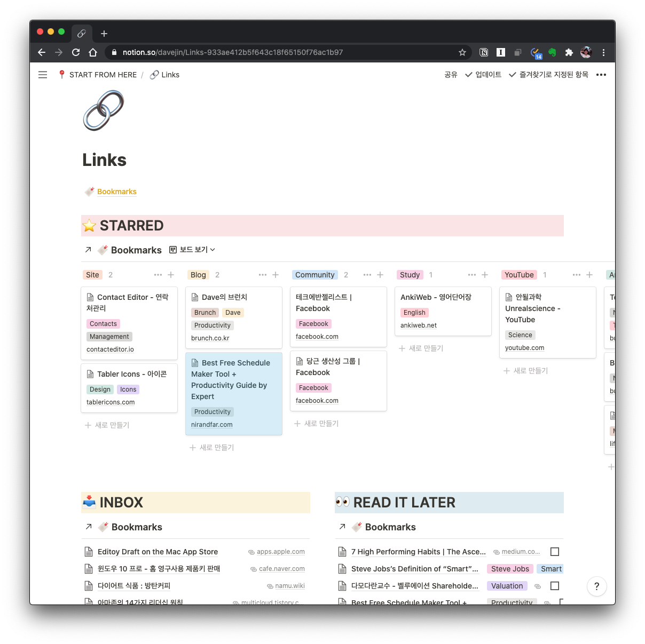
Task: Open the Chrome profile avatar
Action: coord(586,52)
